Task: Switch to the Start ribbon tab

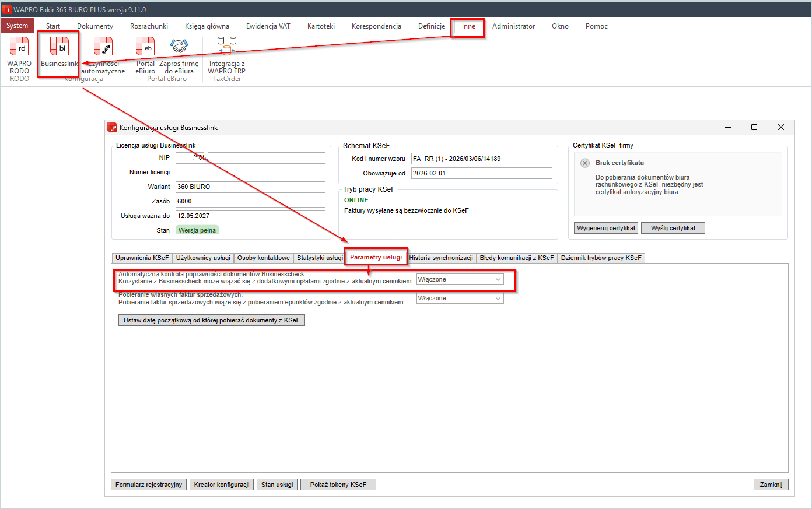Action: click(53, 26)
